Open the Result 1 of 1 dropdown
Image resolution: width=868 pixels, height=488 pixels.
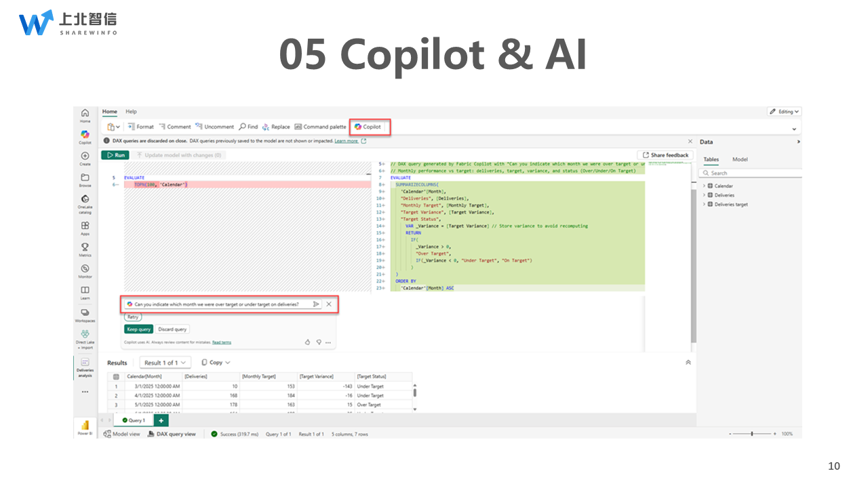tap(165, 363)
